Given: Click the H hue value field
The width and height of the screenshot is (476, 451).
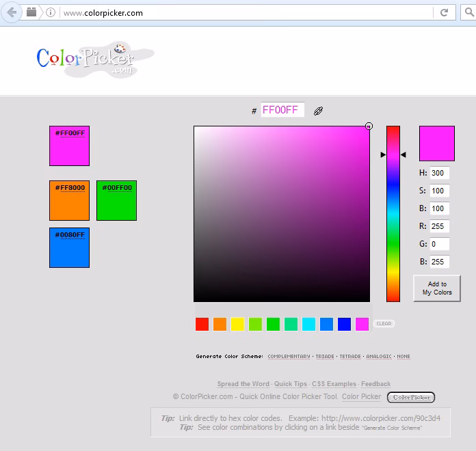Looking at the screenshot, I should point(439,173).
